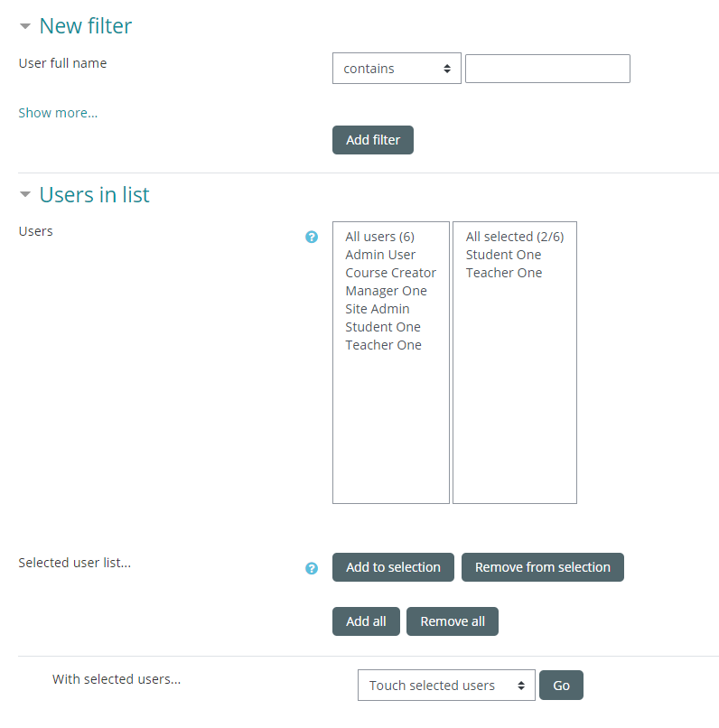Select Student One in the selected users list
Image resolution: width=719 pixels, height=728 pixels.
pyautogui.click(x=503, y=255)
